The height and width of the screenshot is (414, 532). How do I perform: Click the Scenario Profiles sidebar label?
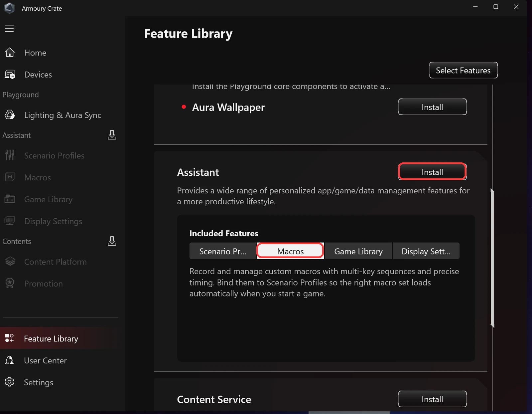[x=54, y=155]
